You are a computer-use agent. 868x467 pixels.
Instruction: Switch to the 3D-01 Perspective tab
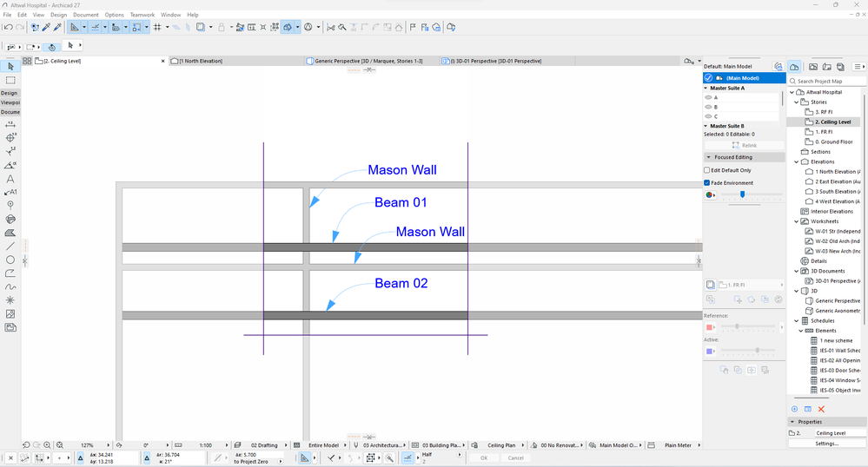[507, 61]
